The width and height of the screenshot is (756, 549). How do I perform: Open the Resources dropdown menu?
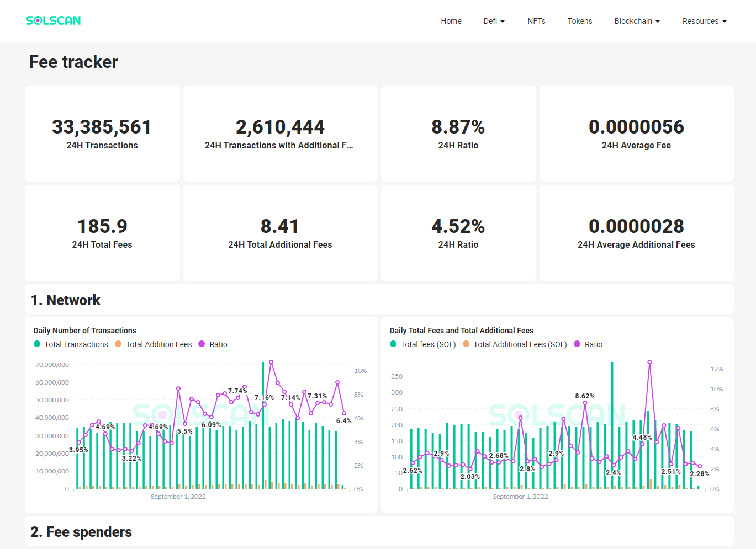(704, 21)
